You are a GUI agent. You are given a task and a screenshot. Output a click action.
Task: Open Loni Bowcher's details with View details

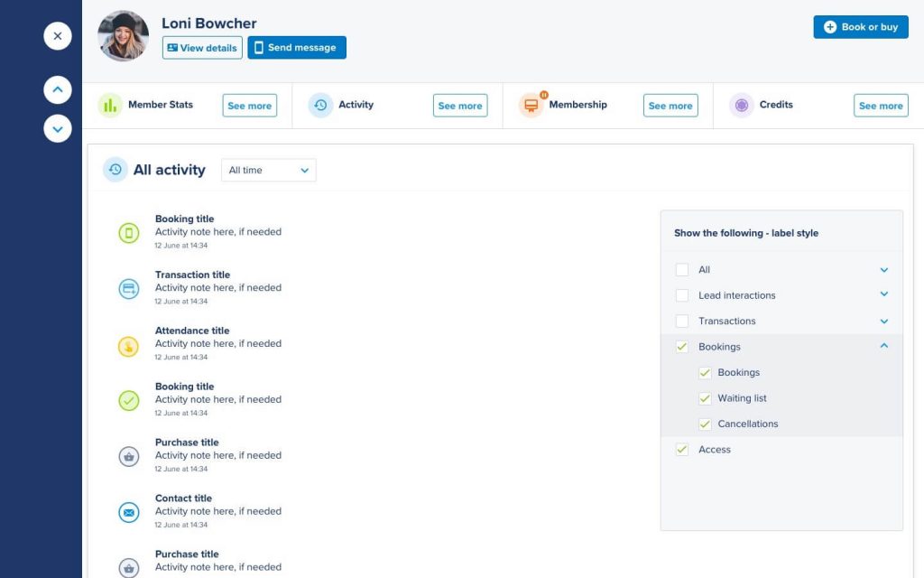pyautogui.click(x=201, y=47)
